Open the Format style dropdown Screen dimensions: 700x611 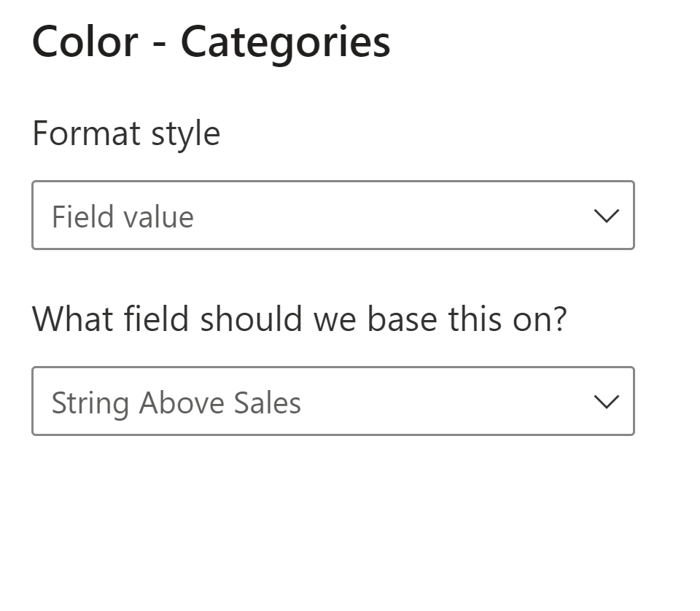pos(332,216)
